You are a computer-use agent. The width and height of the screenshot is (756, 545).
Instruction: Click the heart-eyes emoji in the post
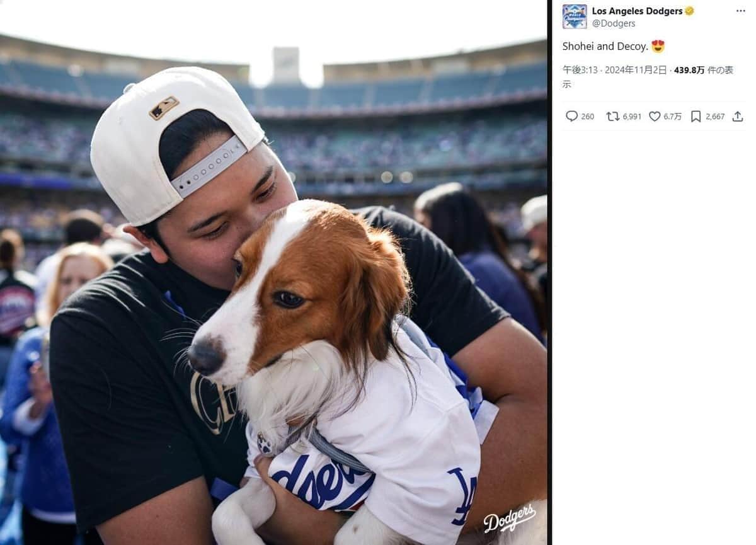click(x=658, y=46)
